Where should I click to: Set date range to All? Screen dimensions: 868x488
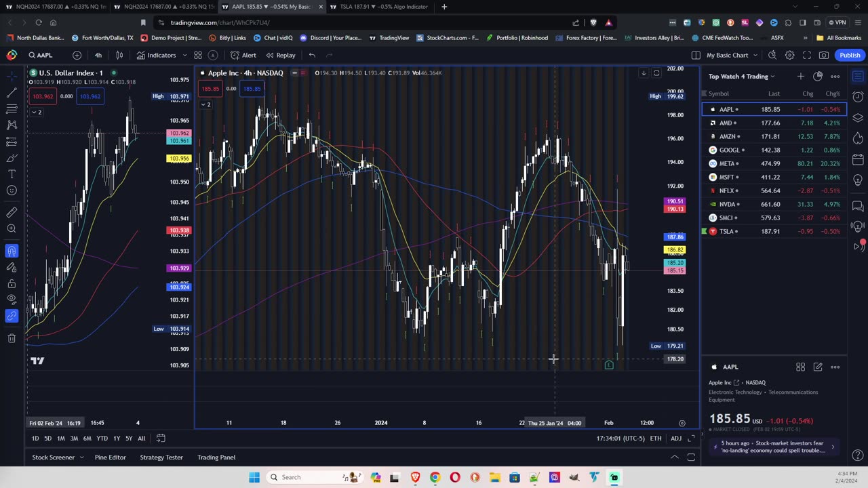click(x=141, y=439)
